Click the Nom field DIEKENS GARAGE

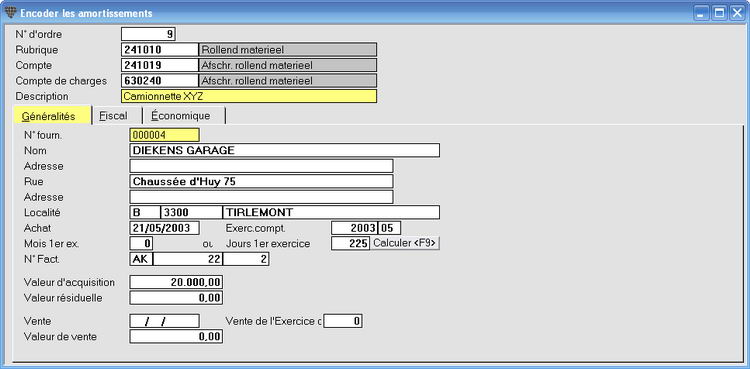click(x=285, y=150)
